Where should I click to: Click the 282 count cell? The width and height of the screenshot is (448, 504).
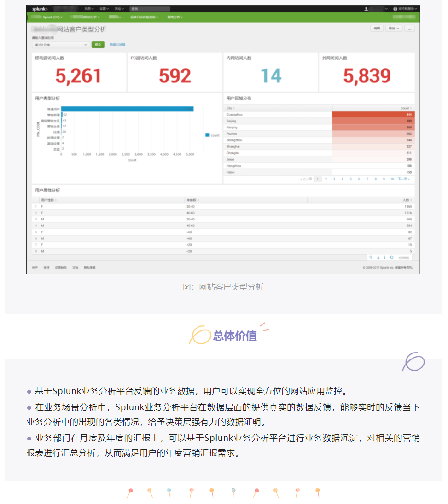373,134
